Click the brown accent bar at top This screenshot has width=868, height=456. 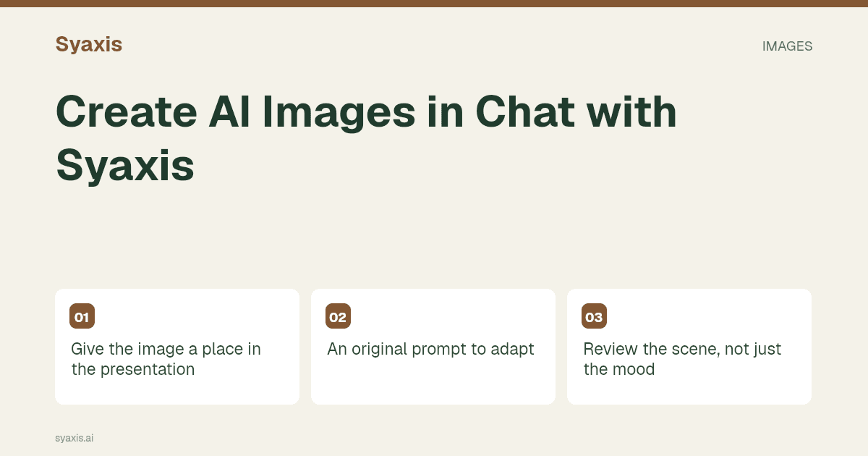(434, 4)
